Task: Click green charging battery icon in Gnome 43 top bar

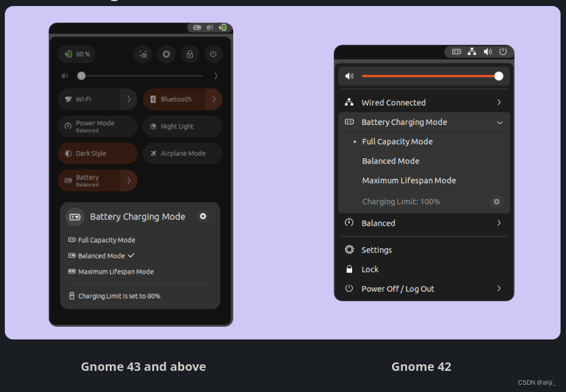Action: pyautogui.click(x=222, y=27)
